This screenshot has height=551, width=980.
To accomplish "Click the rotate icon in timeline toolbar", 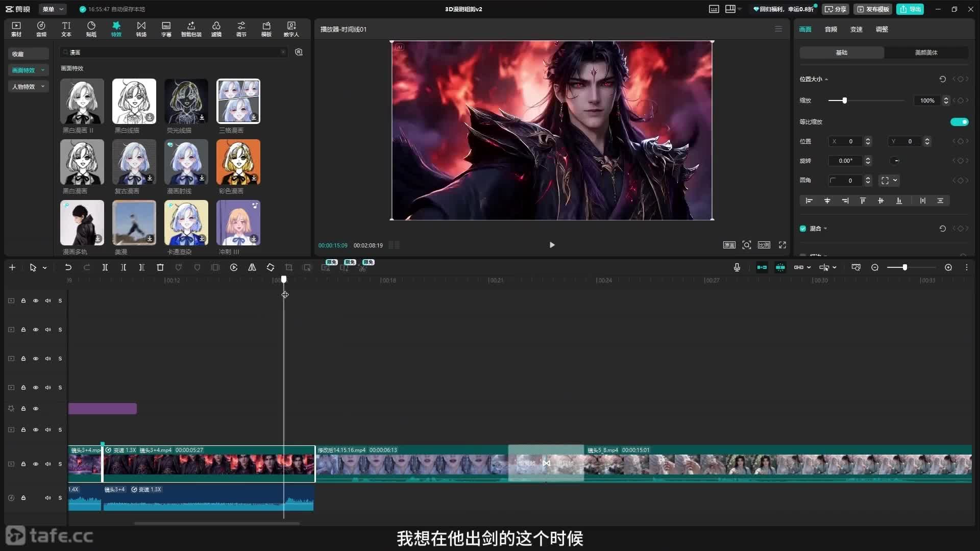I will click(271, 267).
